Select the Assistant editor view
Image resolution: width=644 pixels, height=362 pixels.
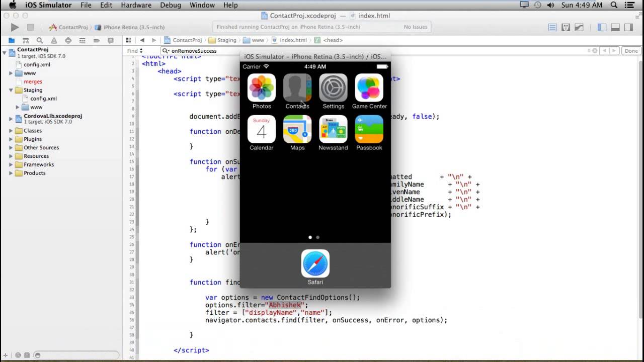tap(566, 28)
